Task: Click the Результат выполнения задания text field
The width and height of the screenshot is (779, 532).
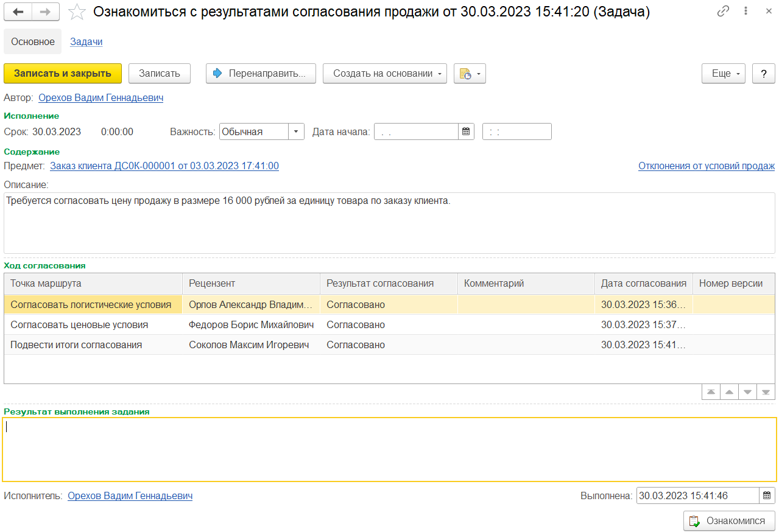Action: tap(390, 449)
